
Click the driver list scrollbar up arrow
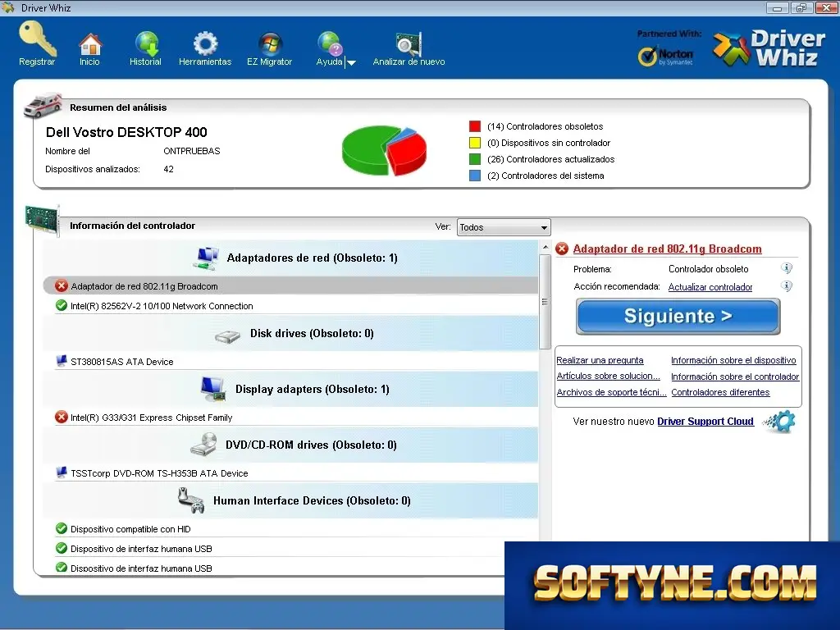[x=546, y=248]
